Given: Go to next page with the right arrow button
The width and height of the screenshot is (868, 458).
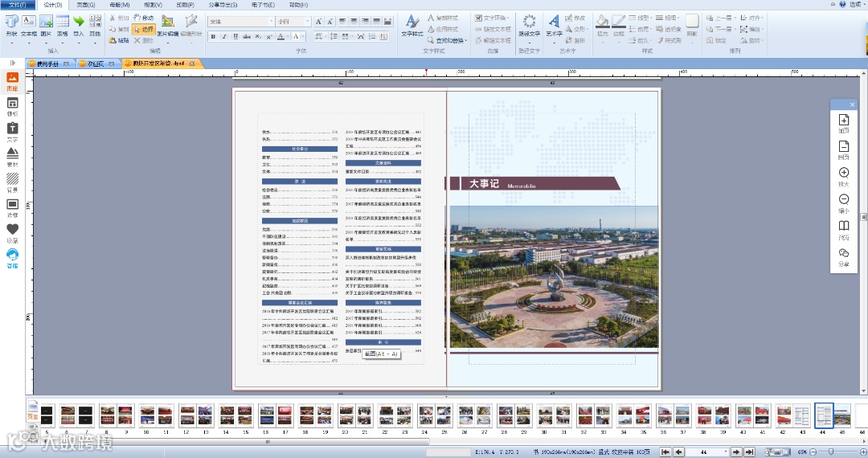Looking at the screenshot, I should coord(736,452).
